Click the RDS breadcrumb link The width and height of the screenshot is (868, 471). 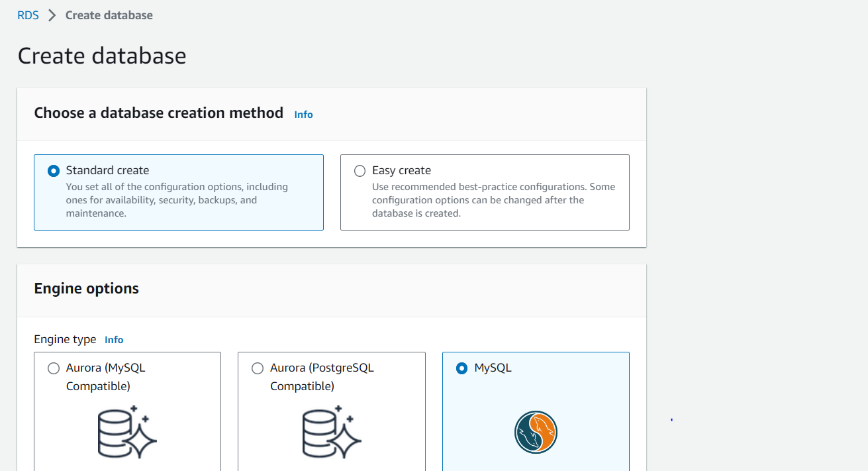pyautogui.click(x=28, y=15)
